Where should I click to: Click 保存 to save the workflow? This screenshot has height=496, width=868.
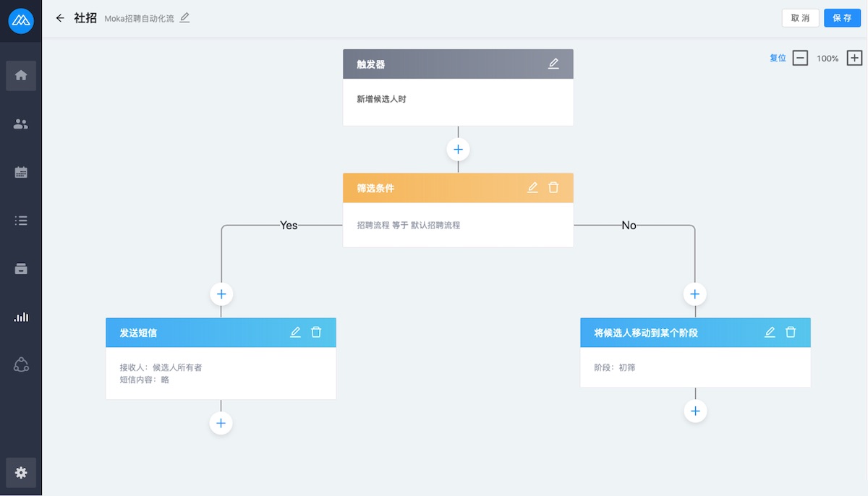pyautogui.click(x=842, y=18)
